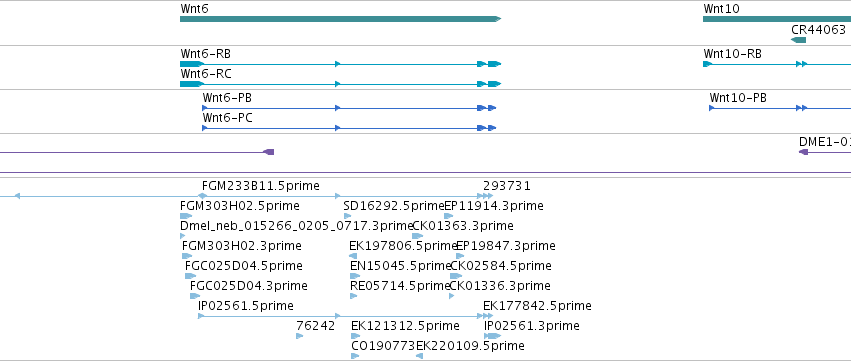
Task: Click the IP02561.3prime EST glyph
Action: [x=493, y=336]
